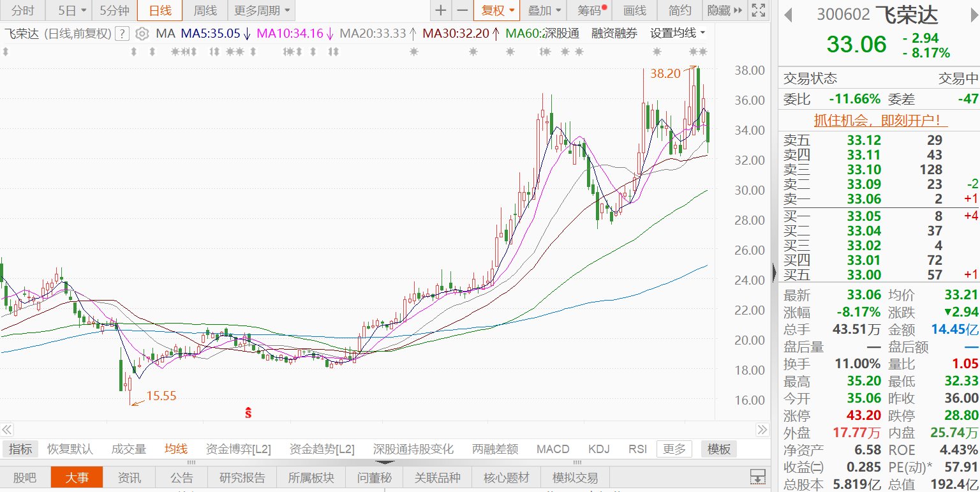
Task: Toggle the 成交量 volume indicator
Action: [129, 449]
